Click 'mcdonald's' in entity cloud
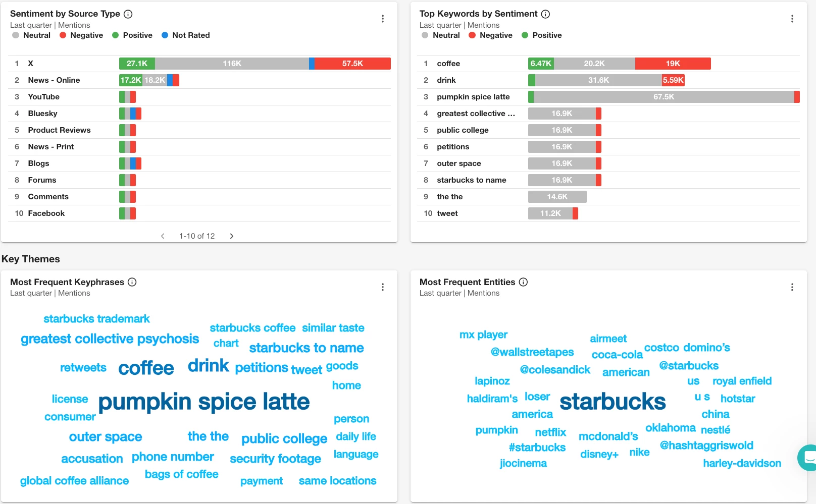Viewport: 816px width, 504px height. click(x=608, y=436)
